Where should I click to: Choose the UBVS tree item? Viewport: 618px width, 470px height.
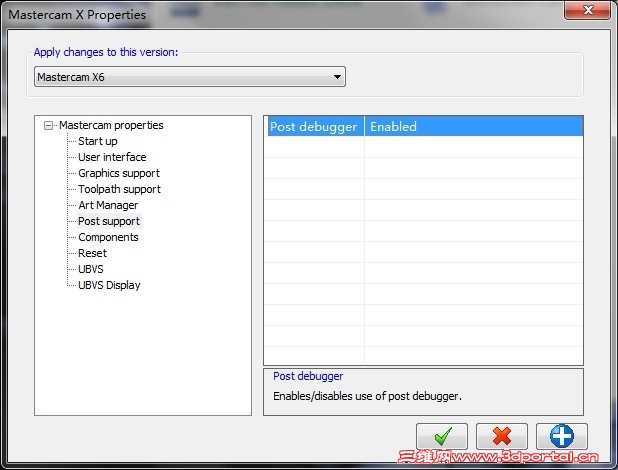[x=91, y=269]
